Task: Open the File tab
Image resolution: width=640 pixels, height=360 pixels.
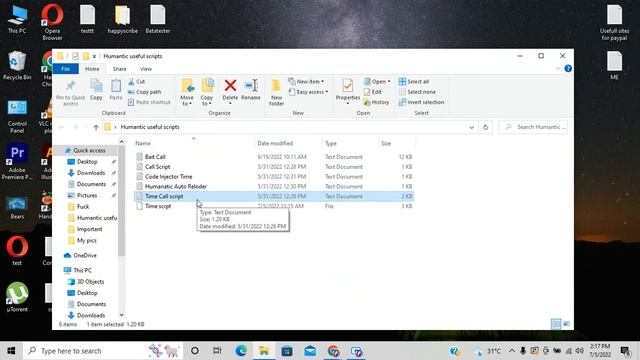Action: click(65, 69)
